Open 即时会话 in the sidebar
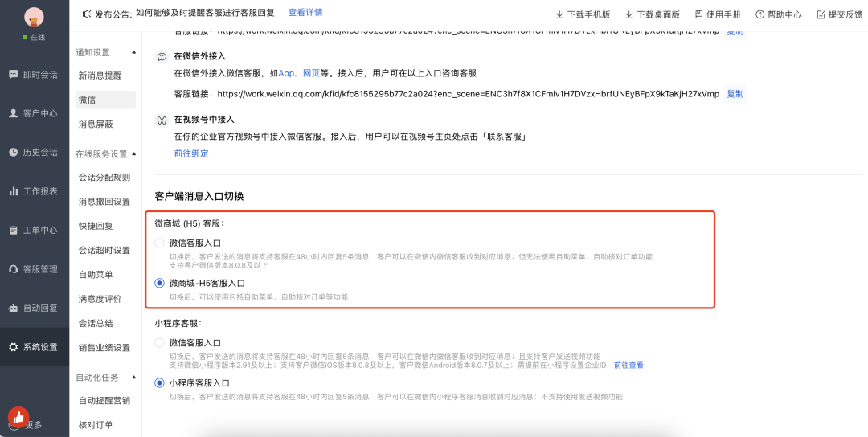 (x=35, y=75)
